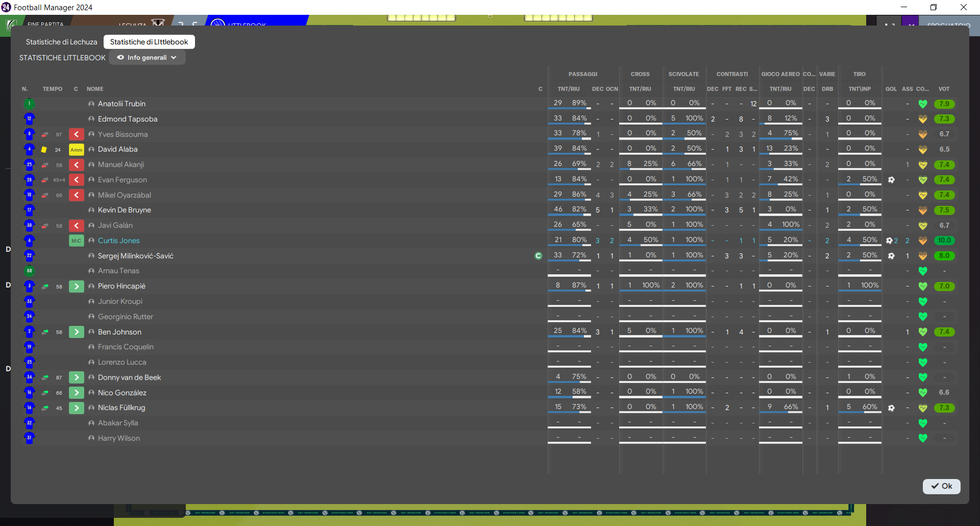Image resolution: width=980 pixels, height=526 pixels.
Task: Click the condition heart icon for Arnau Tenas
Action: (x=923, y=271)
